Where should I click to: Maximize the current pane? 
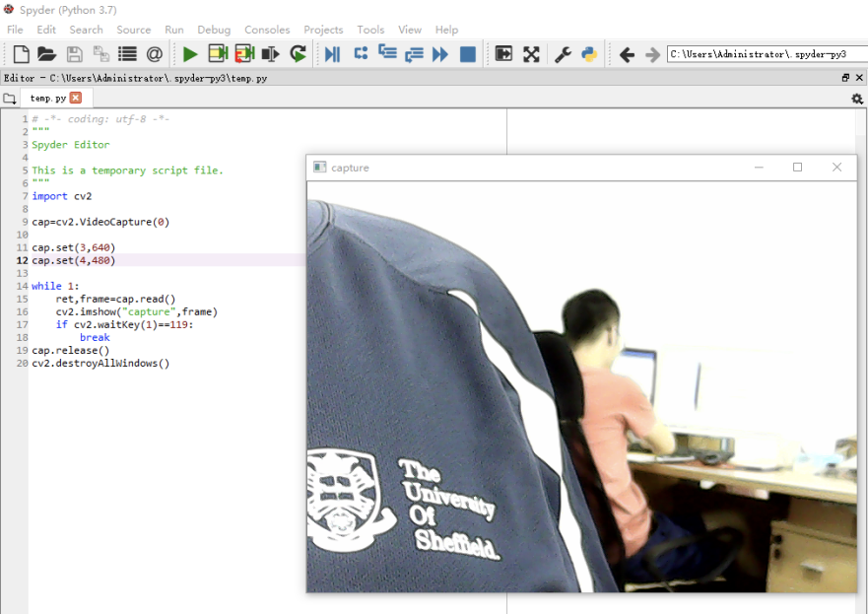click(503, 53)
